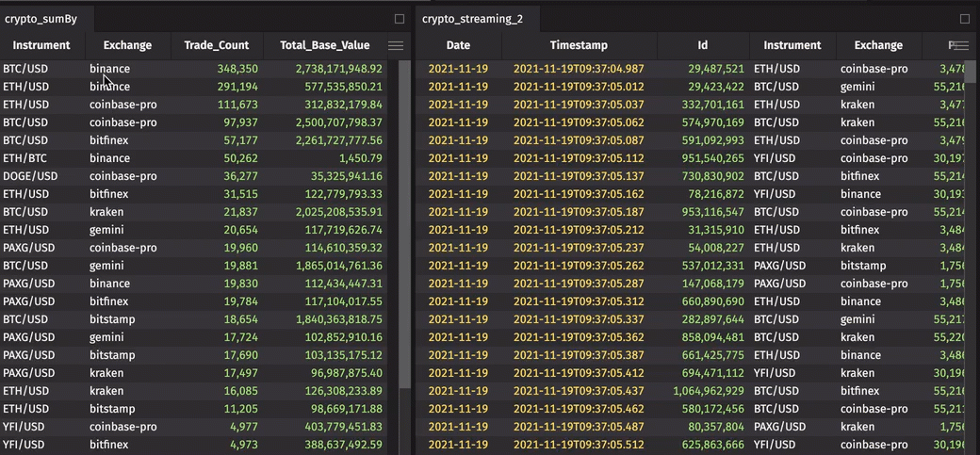This screenshot has width=980, height=455.
Task: Click Instrument header in crypto_streaming_2 table
Action: 792,45
